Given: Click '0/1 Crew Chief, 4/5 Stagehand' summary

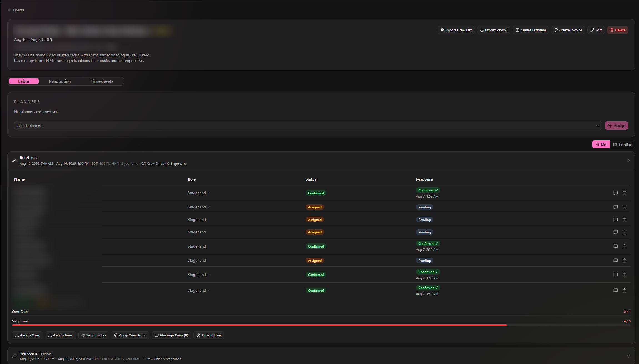Looking at the screenshot, I should (164, 164).
